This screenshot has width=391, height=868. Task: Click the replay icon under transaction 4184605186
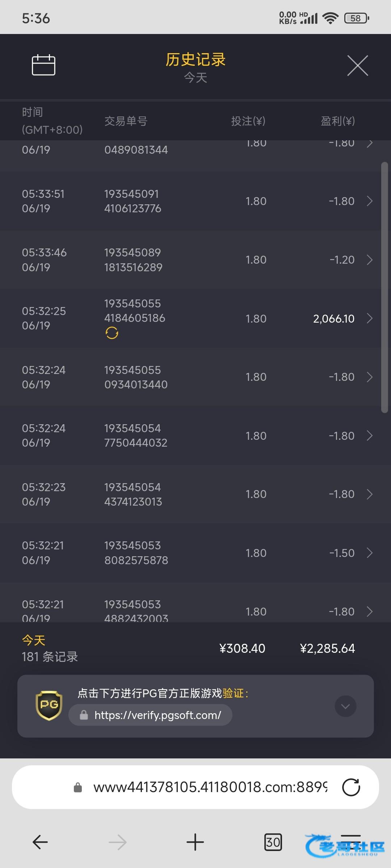[x=112, y=333]
